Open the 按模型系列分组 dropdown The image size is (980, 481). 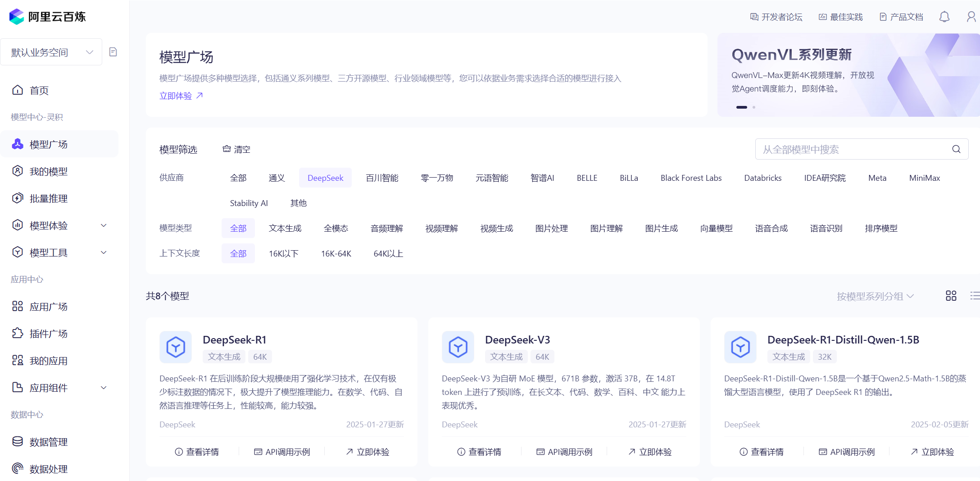[875, 296]
